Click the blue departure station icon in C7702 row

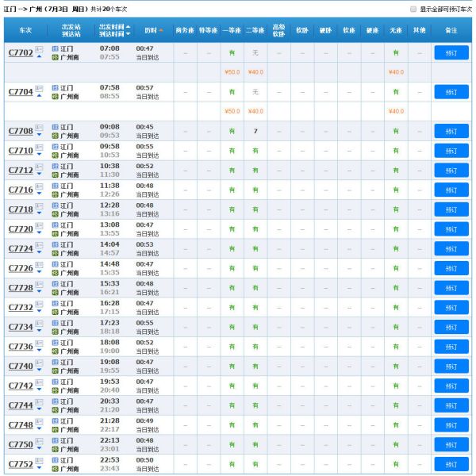(55, 48)
